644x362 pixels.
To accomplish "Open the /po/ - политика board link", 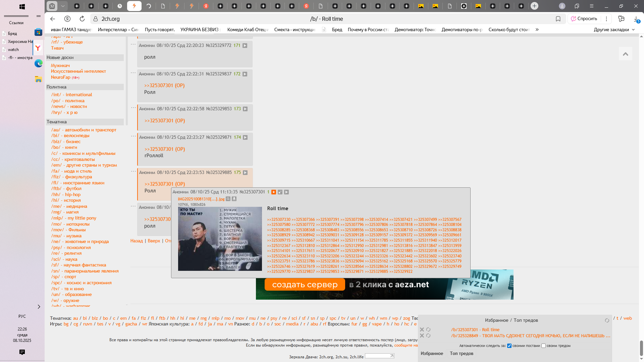I will click(x=68, y=101).
